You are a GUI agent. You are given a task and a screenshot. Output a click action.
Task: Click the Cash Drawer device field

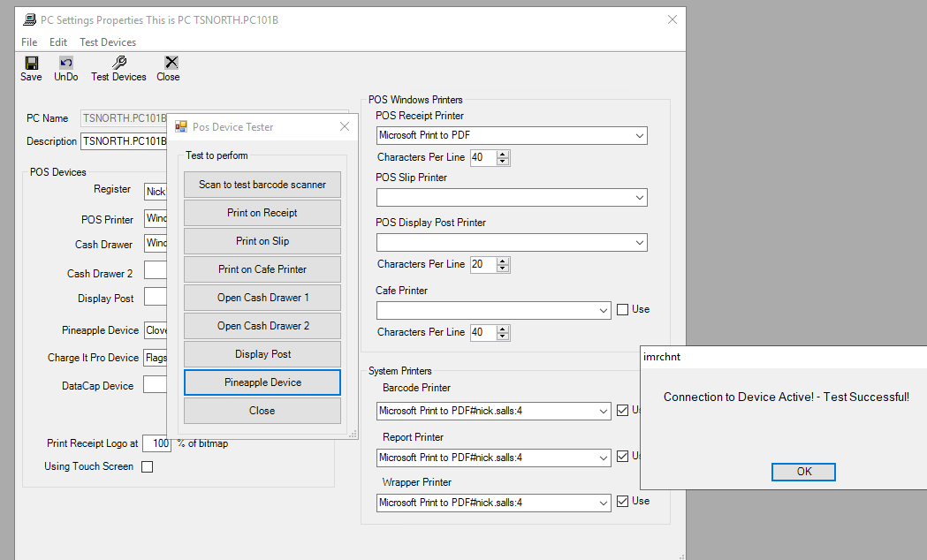pyautogui.click(x=156, y=243)
